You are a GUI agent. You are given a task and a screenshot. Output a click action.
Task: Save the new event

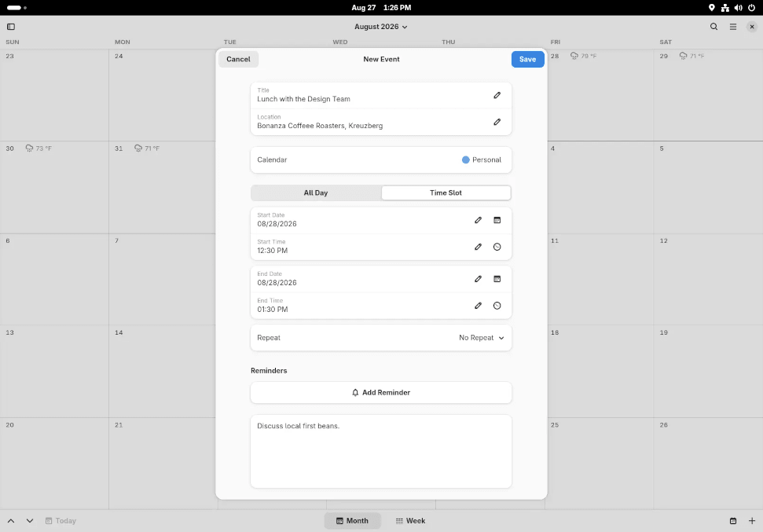(527, 60)
